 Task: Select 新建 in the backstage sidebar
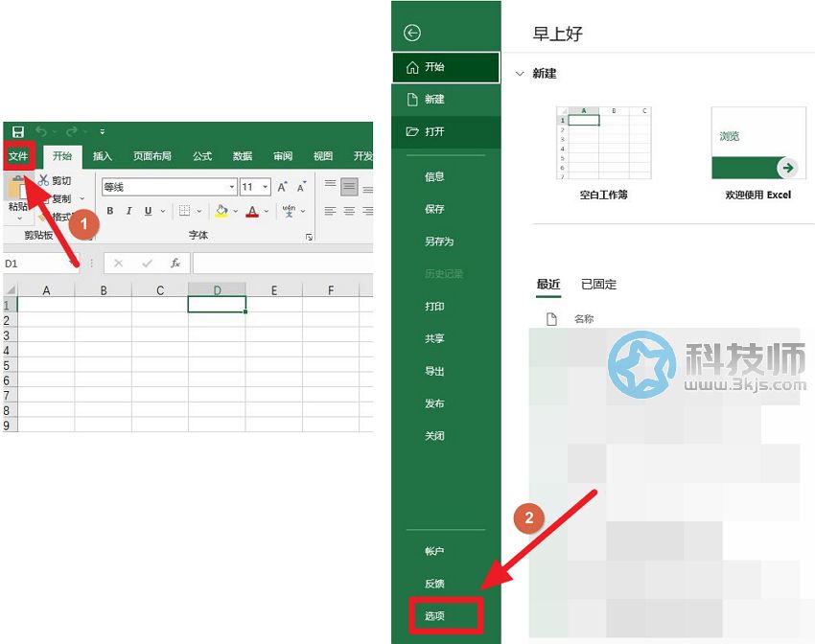click(446, 100)
